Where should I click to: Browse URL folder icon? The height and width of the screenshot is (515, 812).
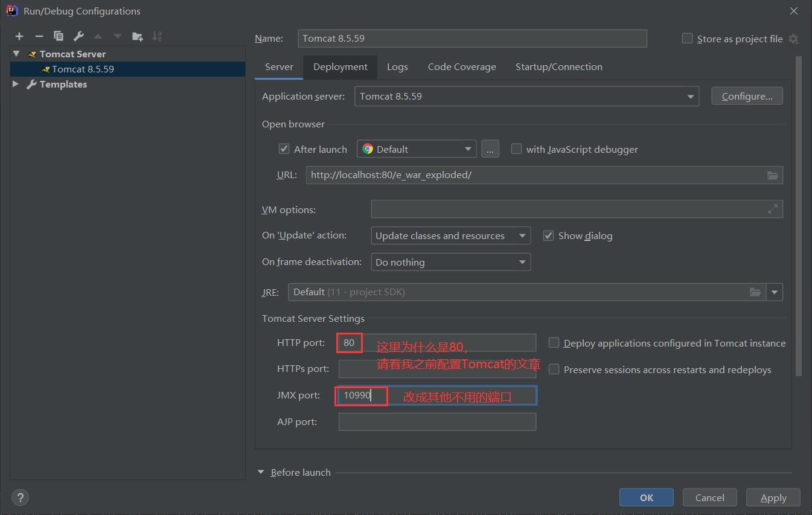[x=772, y=175]
